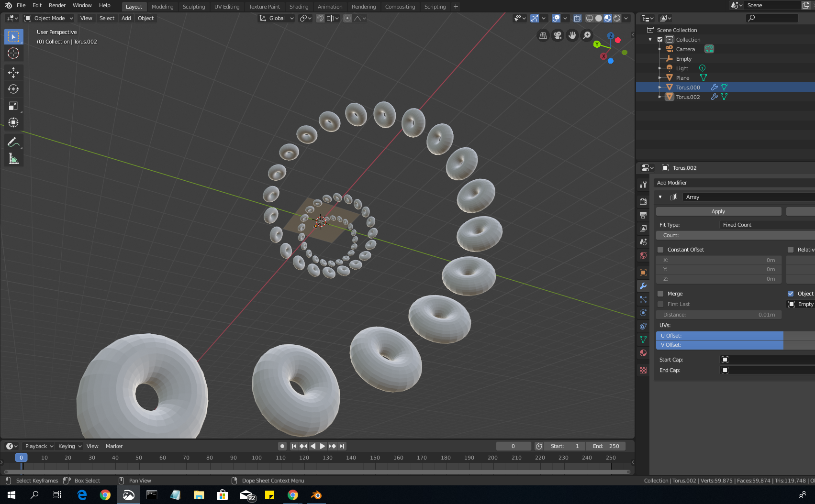Click the Add Modifier button
Viewport: 815px width, 504px height.
click(672, 183)
